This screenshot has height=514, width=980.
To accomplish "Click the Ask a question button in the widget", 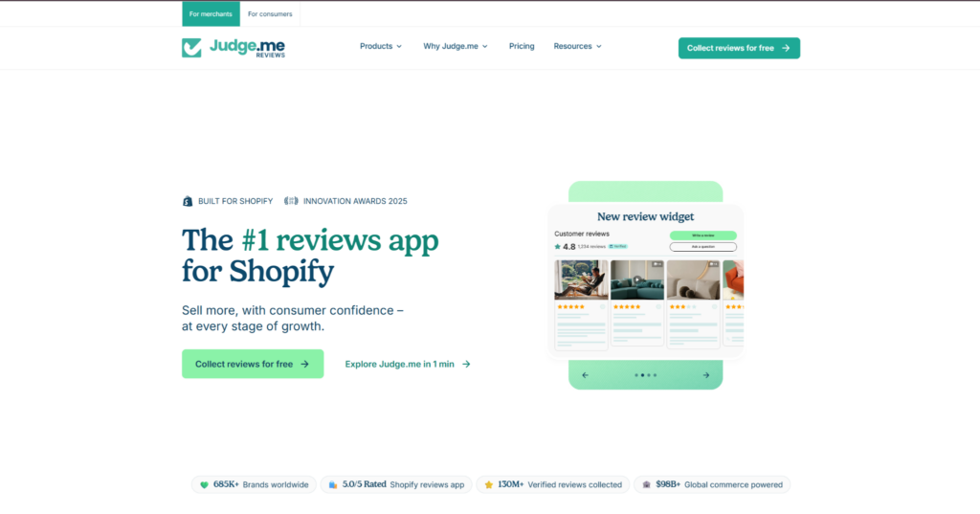I will [x=703, y=247].
